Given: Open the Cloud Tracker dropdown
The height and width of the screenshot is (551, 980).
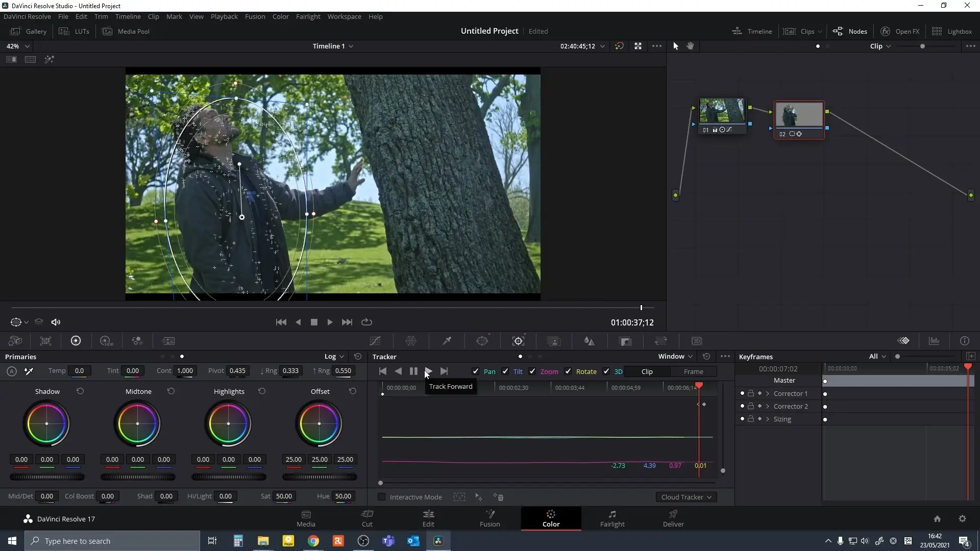Looking at the screenshot, I should coord(686,497).
